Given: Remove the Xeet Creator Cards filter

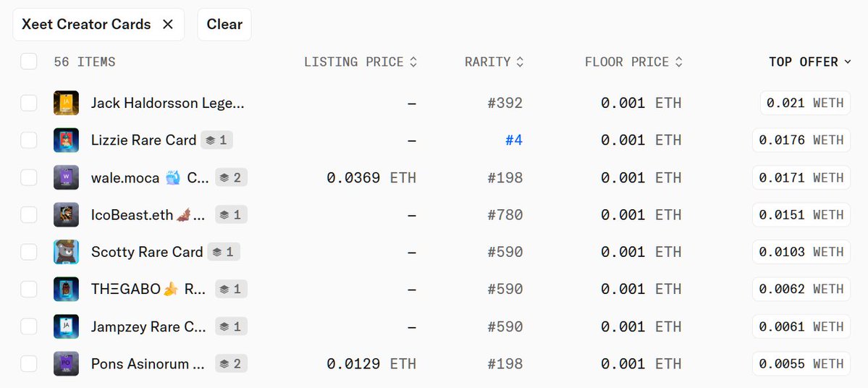Looking at the screenshot, I should coord(167,25).
